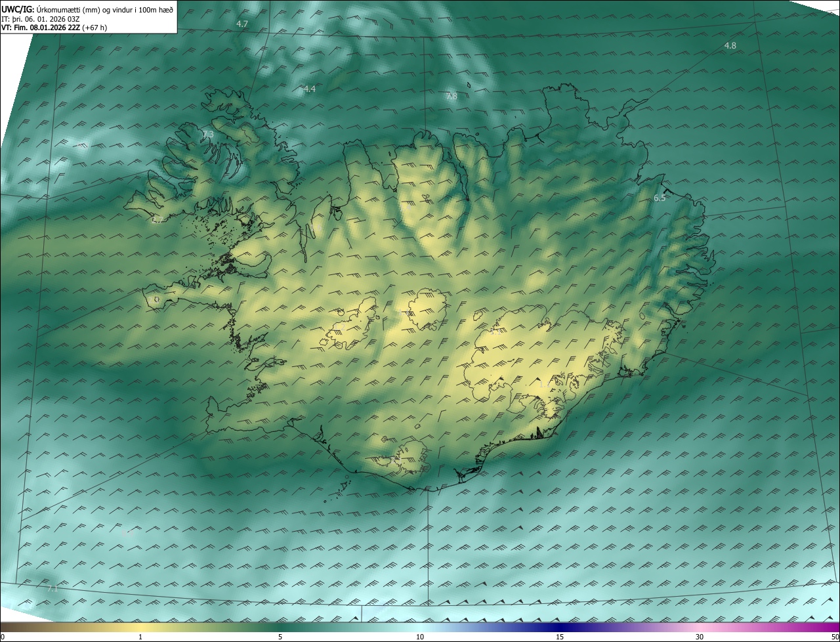Click the 50 tick on the color scale
The image size is (840, 642).
pyautogui.click(x=835, y=637)
